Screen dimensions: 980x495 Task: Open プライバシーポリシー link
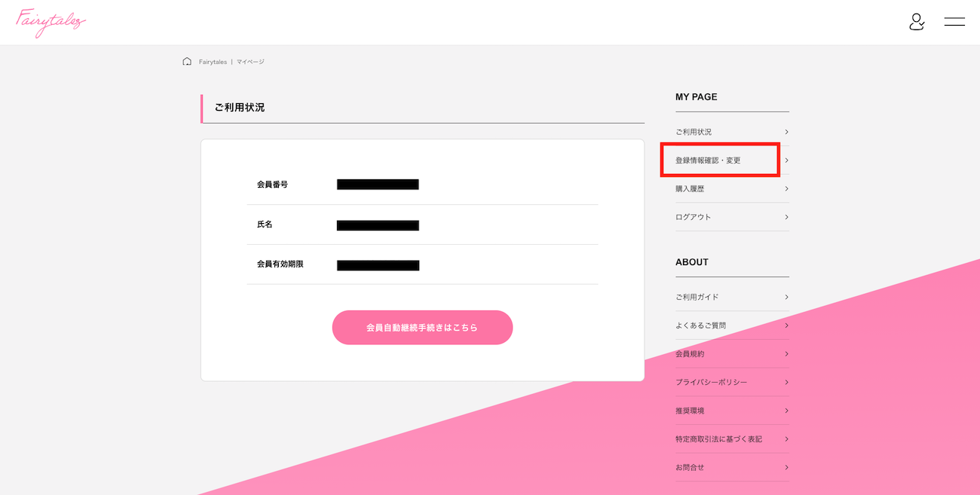click(x=712, y=382)
